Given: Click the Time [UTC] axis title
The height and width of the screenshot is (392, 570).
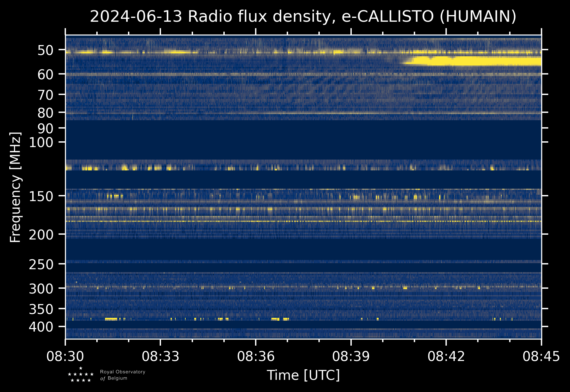Looking at the screenshot, I should (x=303, y=375).
